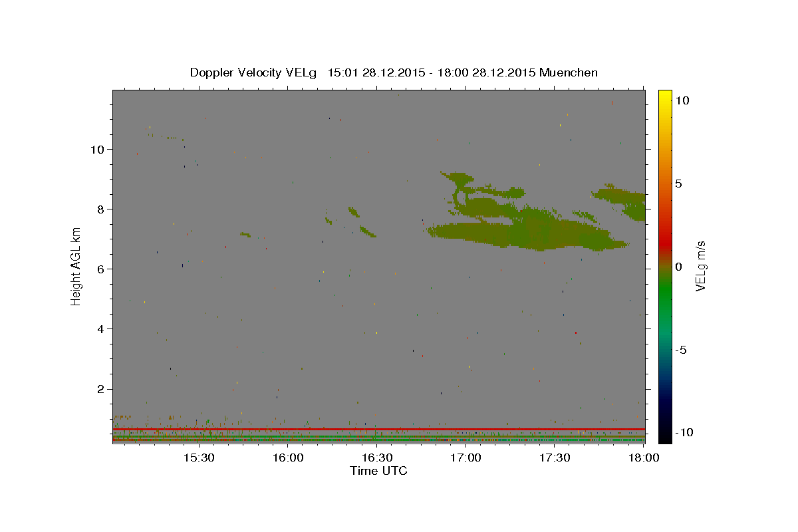The image size is (798, 532).
Task: Click the 16:00 time tick label
Action: pos(287,458)
